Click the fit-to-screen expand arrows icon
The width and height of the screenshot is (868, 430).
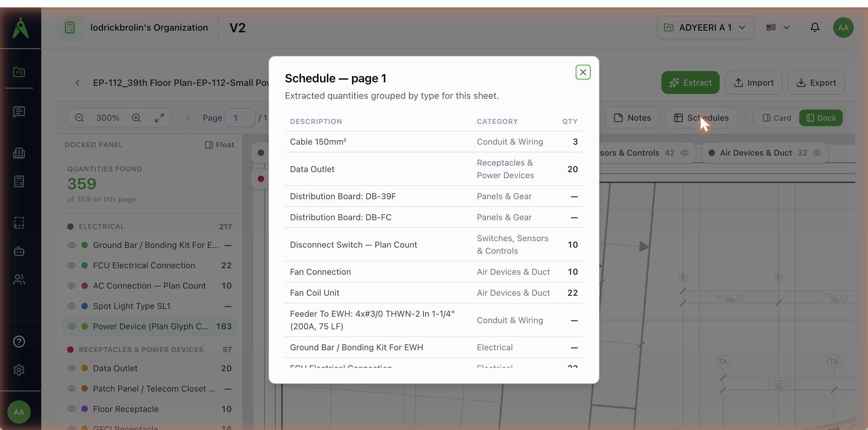coord(160,118)
